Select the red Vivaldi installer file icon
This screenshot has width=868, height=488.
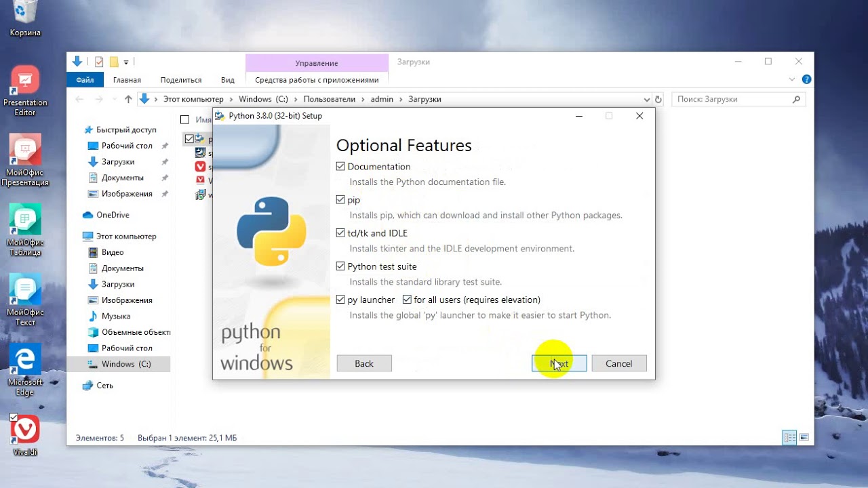(x=200, y=167)
